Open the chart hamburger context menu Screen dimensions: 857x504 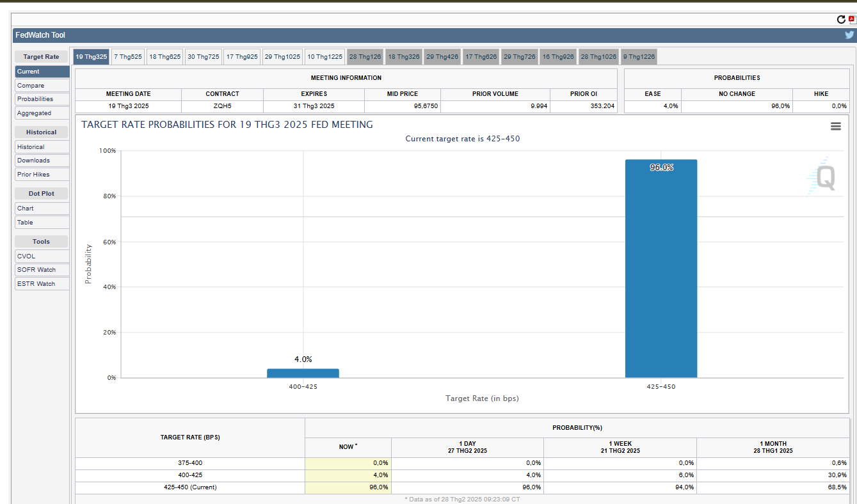(x=835, y=127)
